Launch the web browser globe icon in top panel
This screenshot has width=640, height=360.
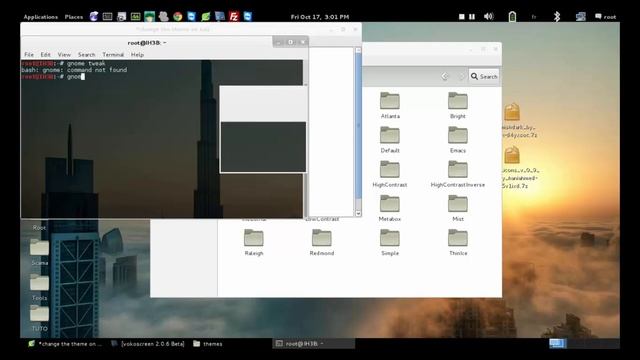point(94,16)
